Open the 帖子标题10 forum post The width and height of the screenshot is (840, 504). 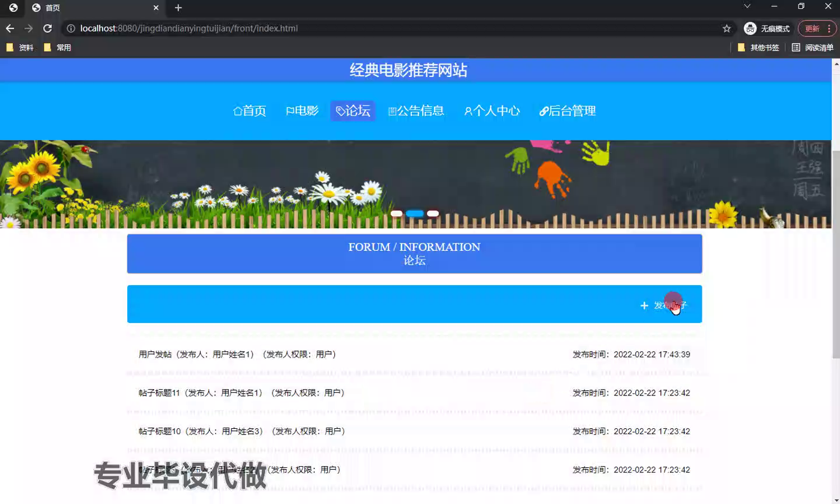414,431
